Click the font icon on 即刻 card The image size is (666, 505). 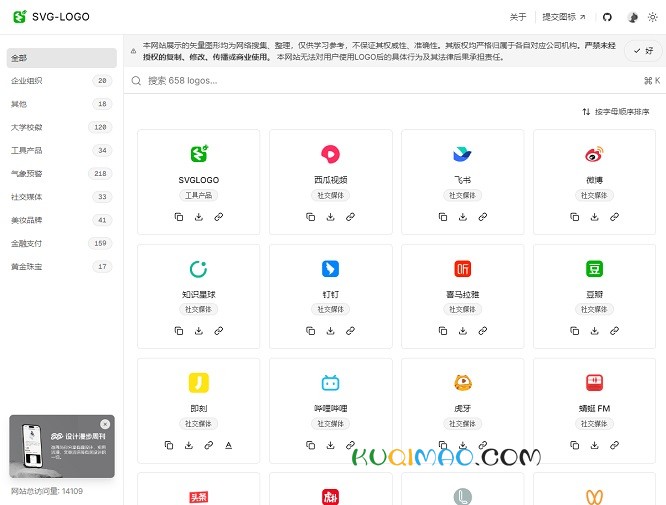[x=228, y=445]
